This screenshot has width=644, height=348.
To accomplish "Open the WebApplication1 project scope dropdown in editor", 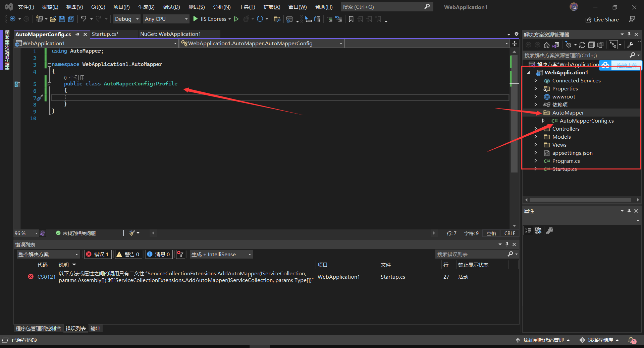I will [96, 44].
